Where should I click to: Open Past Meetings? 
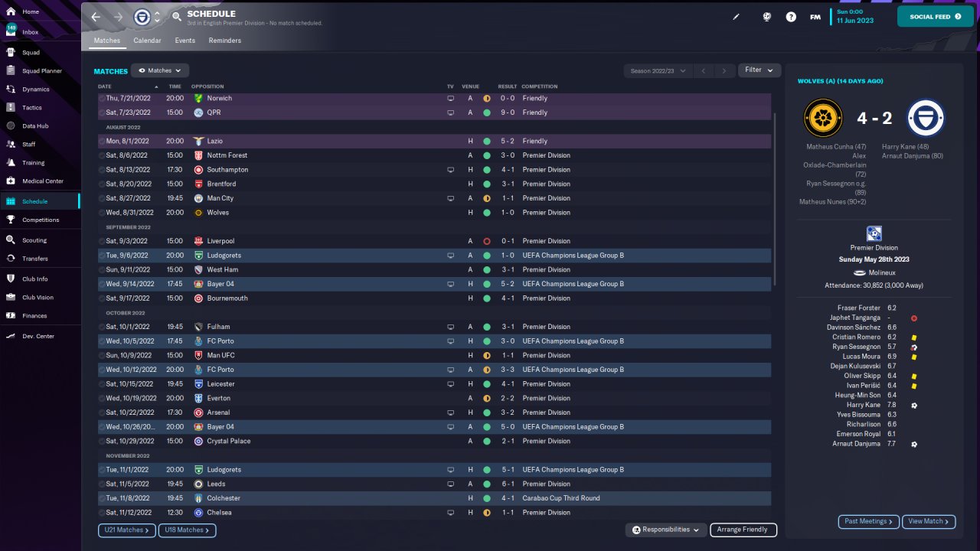click(x=869, y=521)
